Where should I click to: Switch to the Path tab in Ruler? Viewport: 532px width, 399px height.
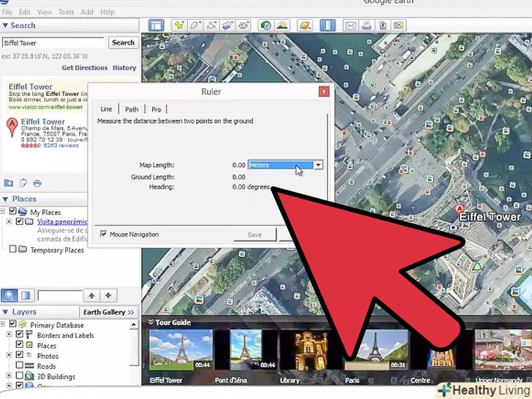(132, 110)
